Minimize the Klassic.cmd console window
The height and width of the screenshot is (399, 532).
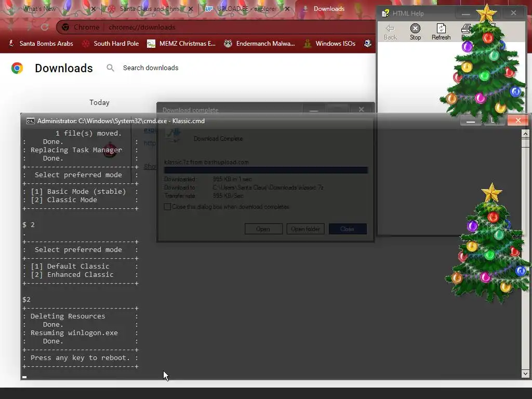pyautogui.click(x=470, y=121)
